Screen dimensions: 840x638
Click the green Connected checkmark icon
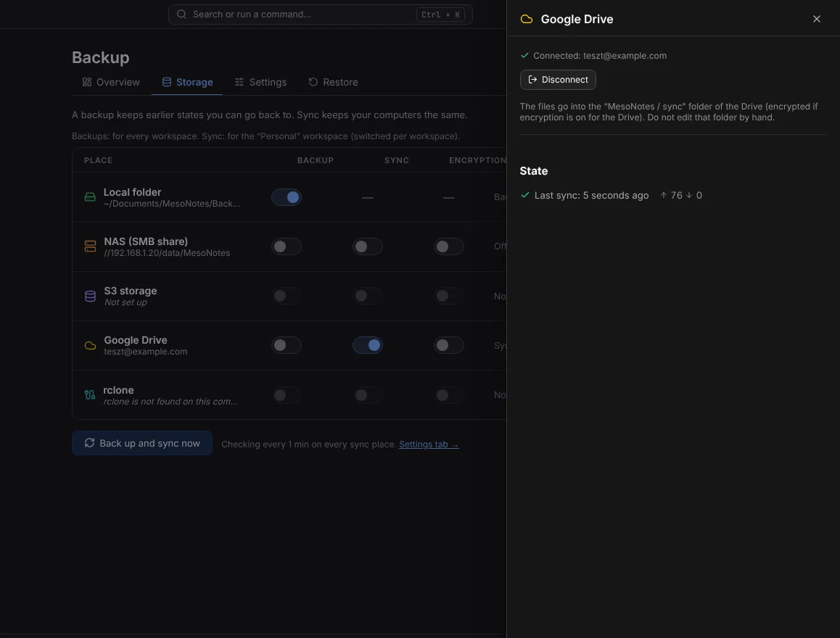(x=524, y=56)
